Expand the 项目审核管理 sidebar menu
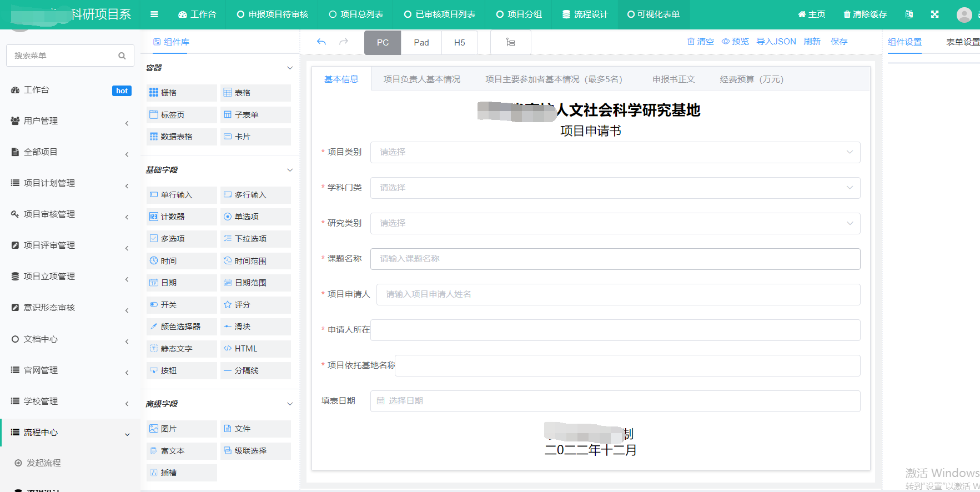 (71, 214)
